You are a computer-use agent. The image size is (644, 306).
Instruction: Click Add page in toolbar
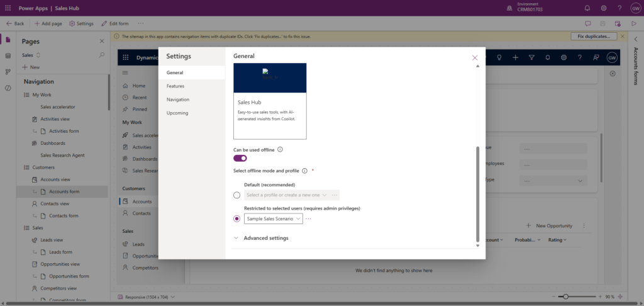48,23
